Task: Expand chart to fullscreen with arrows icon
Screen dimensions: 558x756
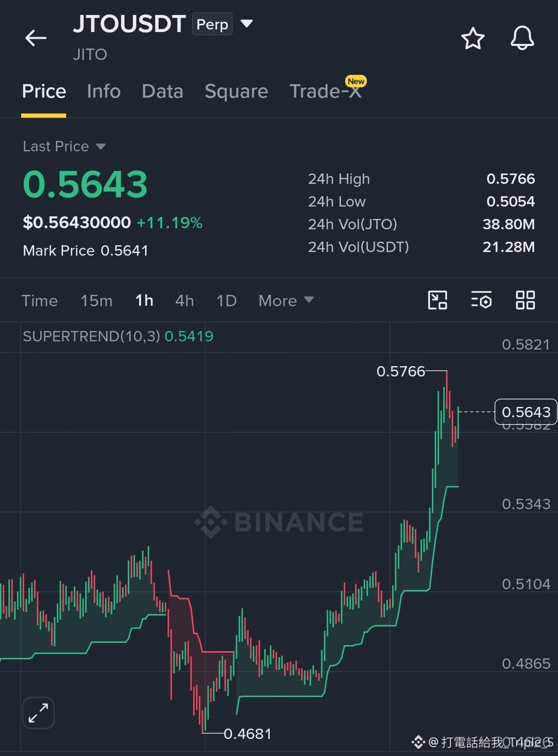Action: pos(38,713)
